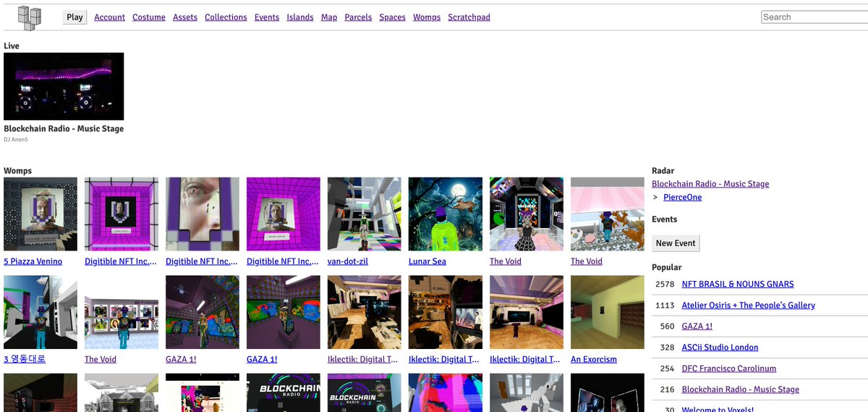
Task: Click the New Event button
Action: (676, 243)
